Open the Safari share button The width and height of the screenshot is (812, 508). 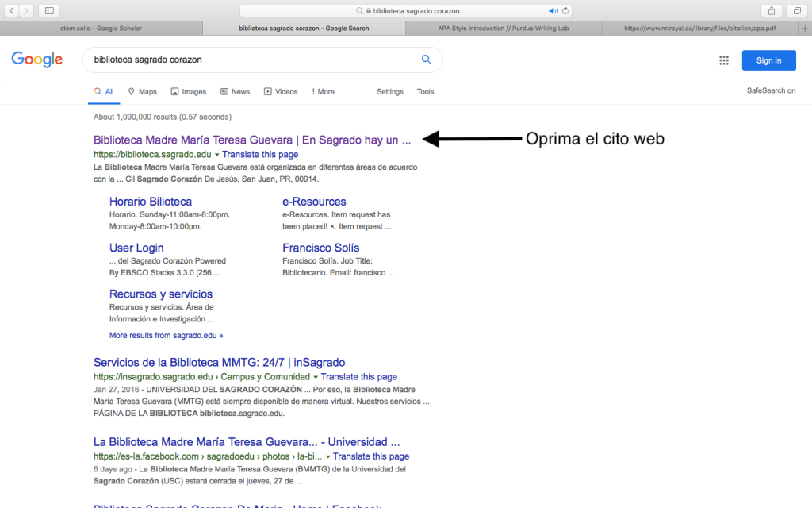pos(771,10)
